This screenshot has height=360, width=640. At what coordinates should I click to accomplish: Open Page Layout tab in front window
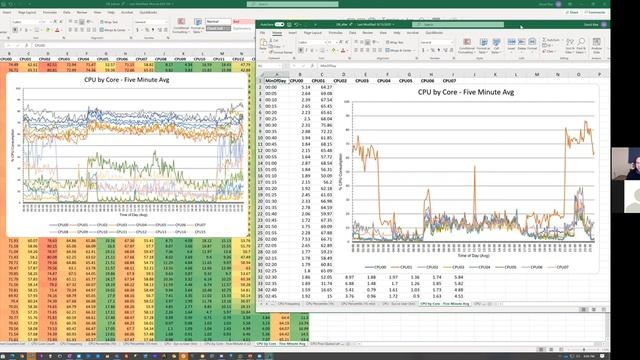click(x=313, y=33)
